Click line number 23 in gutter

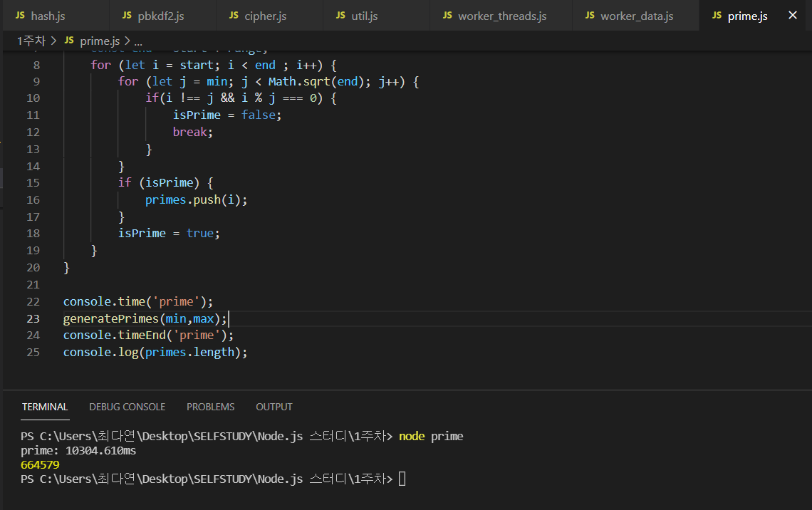(x=33, y=319)
